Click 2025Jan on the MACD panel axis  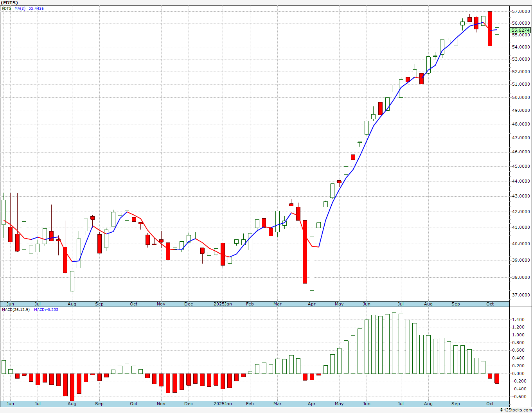tap(223, 404)
